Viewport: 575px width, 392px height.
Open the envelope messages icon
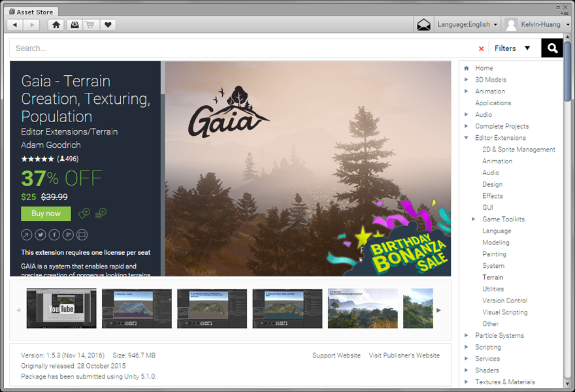tap(423, 25)
